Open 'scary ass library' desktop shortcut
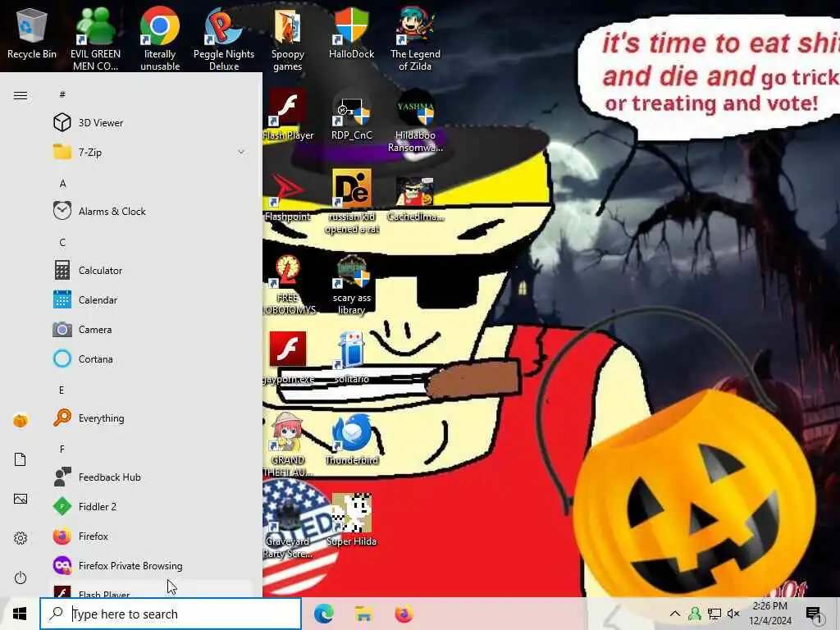 coord(351,283)
